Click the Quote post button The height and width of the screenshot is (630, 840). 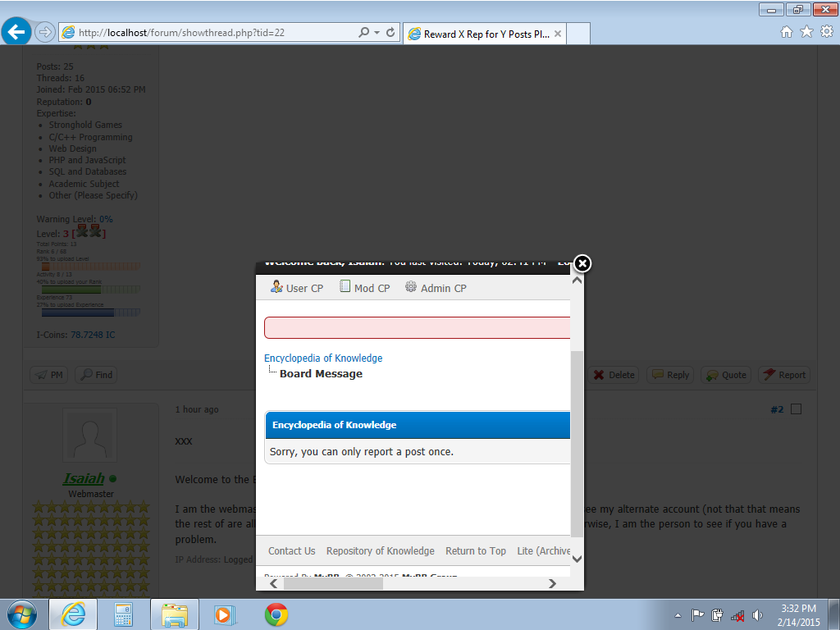tap(727, 375)
